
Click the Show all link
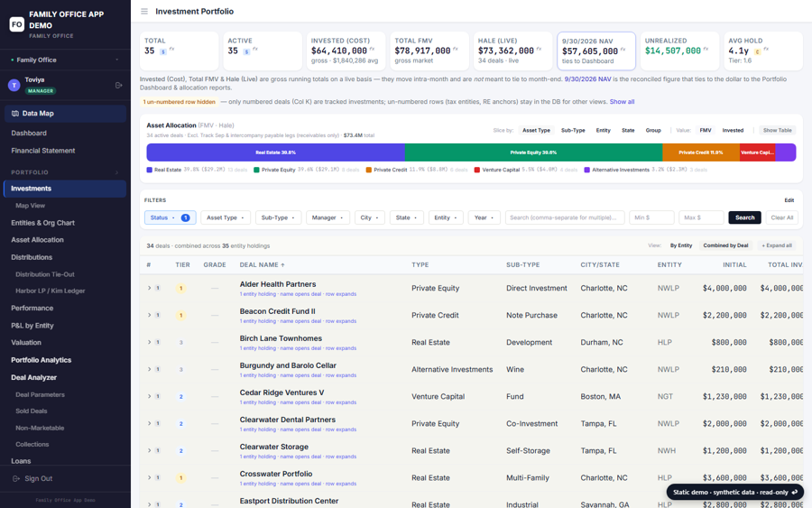coord(622,102)
